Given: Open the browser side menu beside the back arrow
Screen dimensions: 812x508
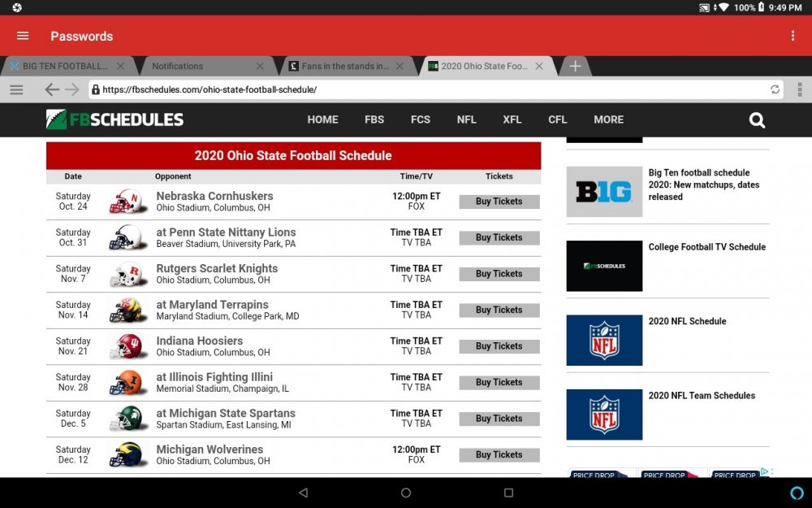Looking at the screenshot, I should tap(16, 89).
